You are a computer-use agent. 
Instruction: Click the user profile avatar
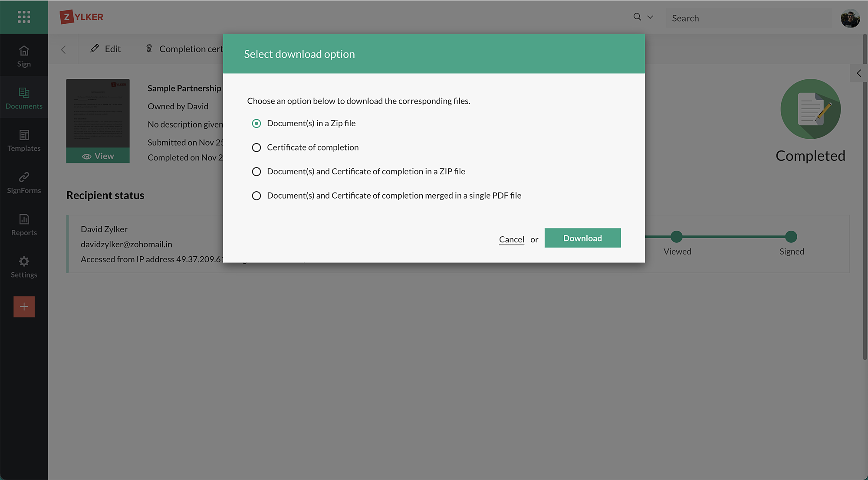pyautogui.click(x=850, y=18)
